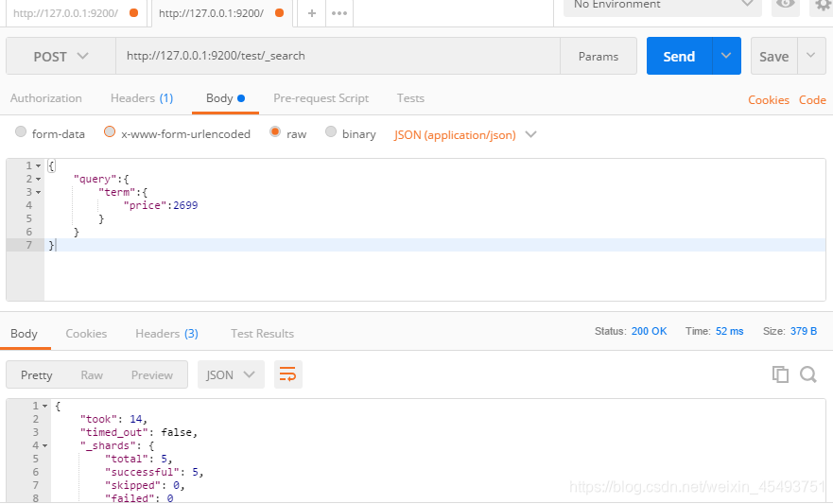The width and height of the screenshot is (833, 504).
Task: Open the POST method dropdown
Action: pos(61,56)
